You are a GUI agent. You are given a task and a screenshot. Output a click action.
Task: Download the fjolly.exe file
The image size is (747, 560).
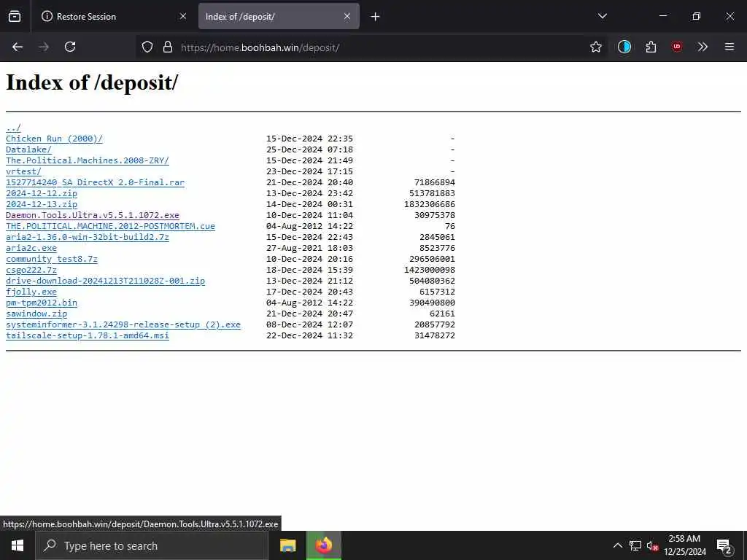31,292
